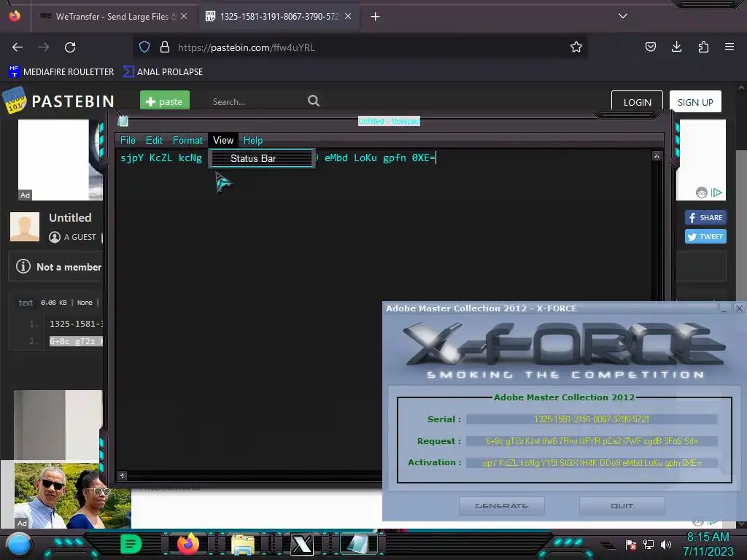Click highlighted paste line 6+8c gT2z
The height and width of the screenshot is (560, 747).
pos(76,341)
